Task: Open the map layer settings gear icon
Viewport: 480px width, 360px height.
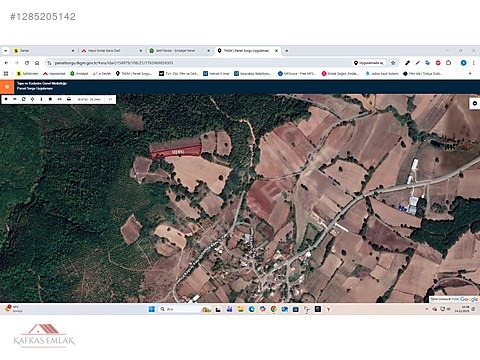Action: [x=475, y=104]
